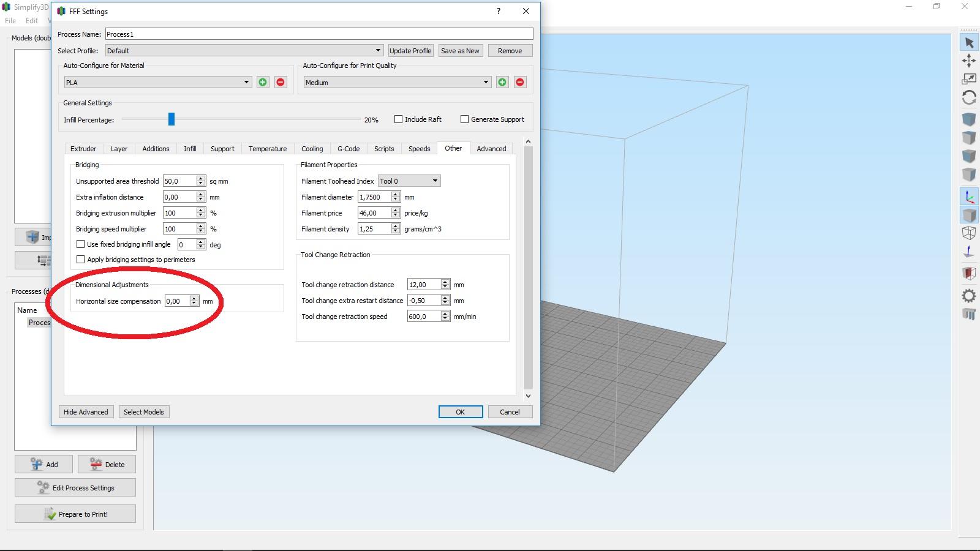980x551 pixels.
Task: Switch to the Support tab
Action: (222, 149)
